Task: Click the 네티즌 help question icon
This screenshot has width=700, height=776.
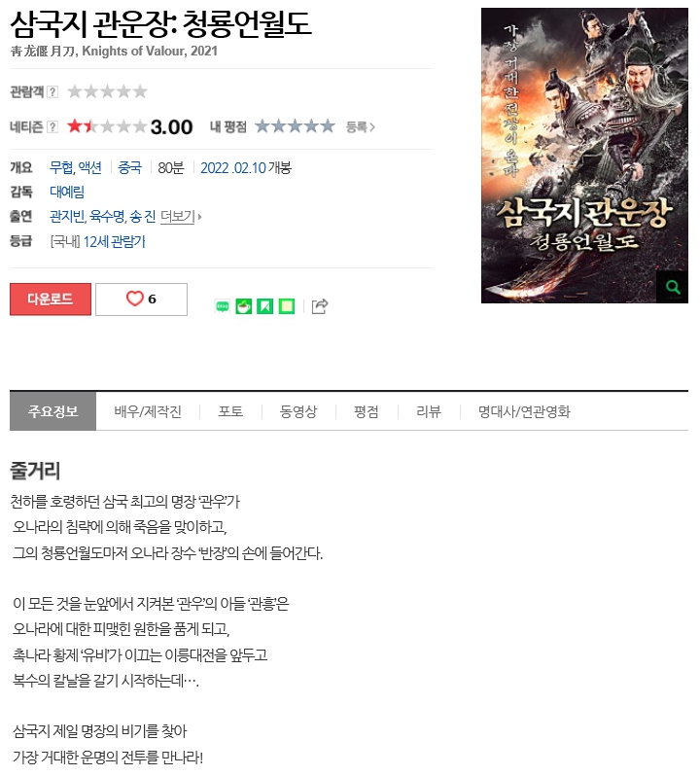Action: (52, 127)
